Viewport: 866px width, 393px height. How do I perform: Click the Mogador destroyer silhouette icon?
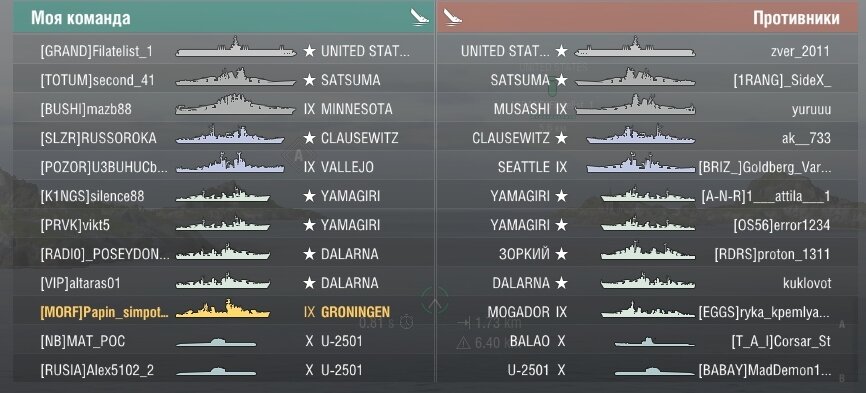[x=648, y=309]
